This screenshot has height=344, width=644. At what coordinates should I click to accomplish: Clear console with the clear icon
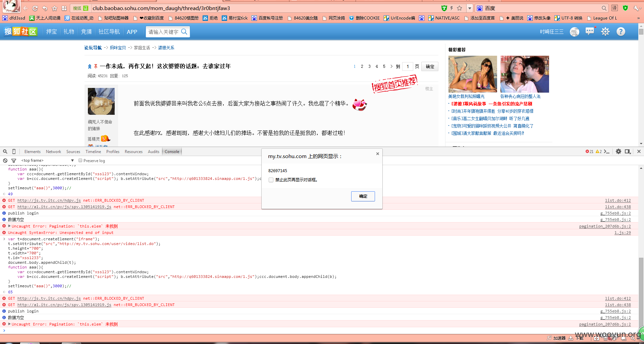pos(5,161)
